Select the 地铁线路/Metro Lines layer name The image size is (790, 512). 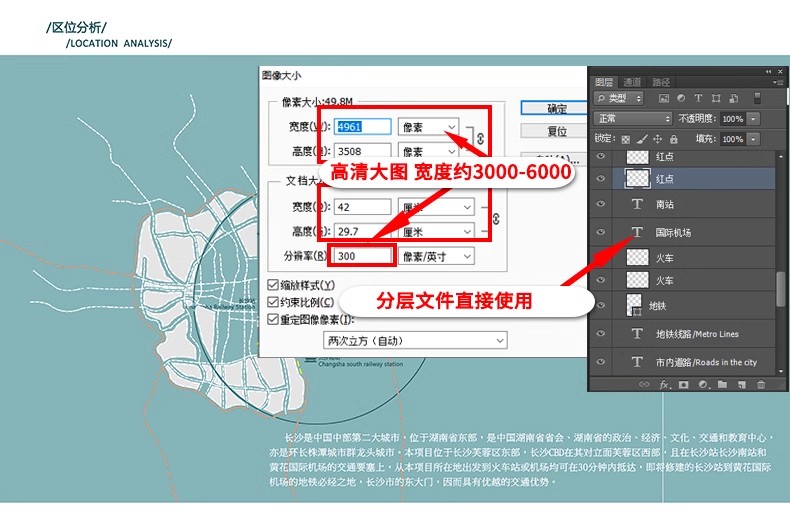[697, 334]
